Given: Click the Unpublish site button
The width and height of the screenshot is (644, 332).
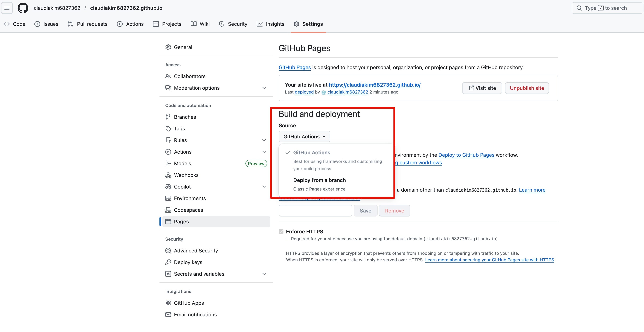Looking at the screenshot, I should [x=527, y=88].
